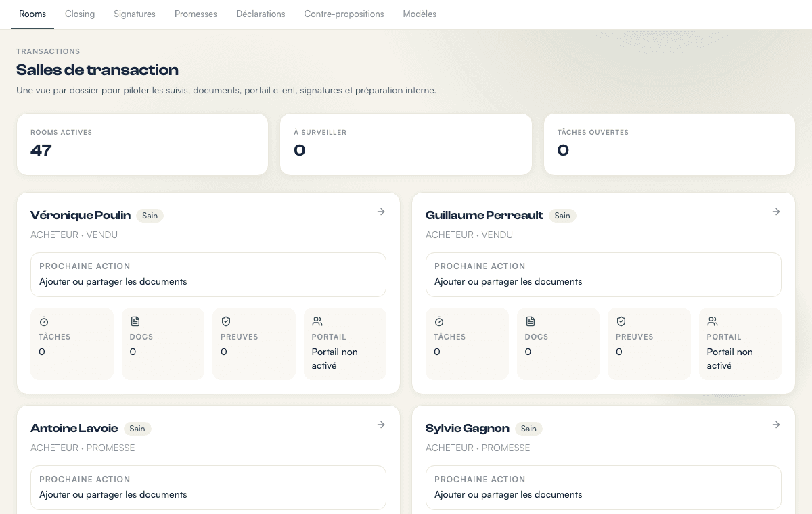The image size is (812, 514).
Task: Open Véronique Poulin room arrow
Action: coord(381,212)
